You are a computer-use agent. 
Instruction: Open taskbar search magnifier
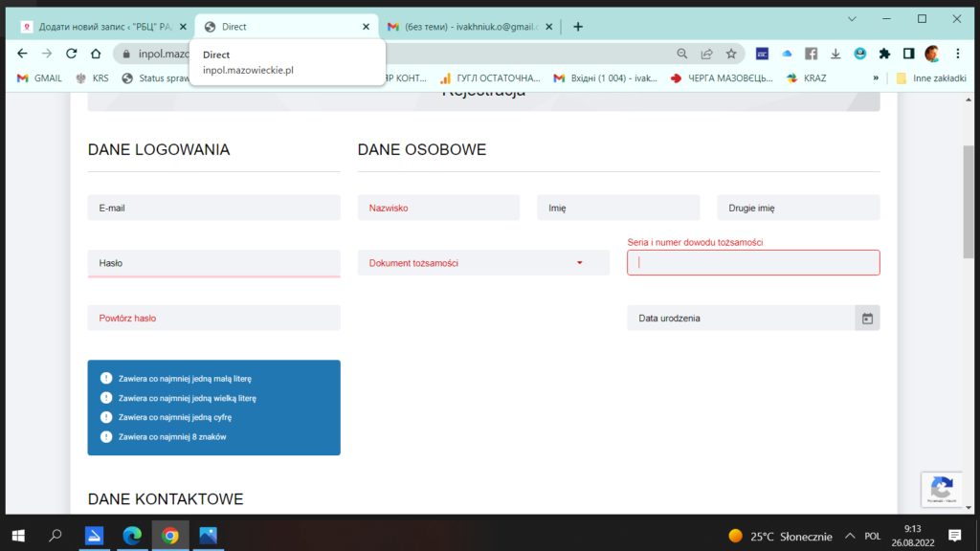(56, 536)
